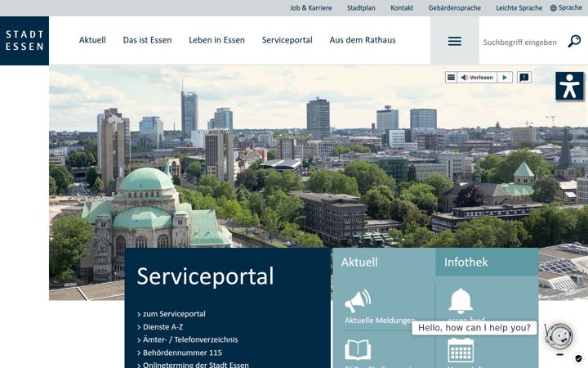
Task: Open Job & Karriere link
Action: [x=311, y=8]
